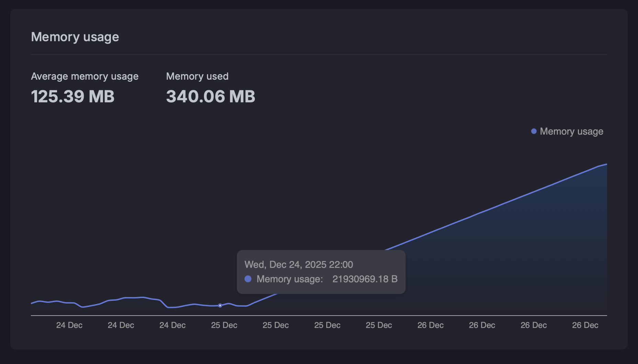Select the 340.06 MB memory used value

coord(210,96)
